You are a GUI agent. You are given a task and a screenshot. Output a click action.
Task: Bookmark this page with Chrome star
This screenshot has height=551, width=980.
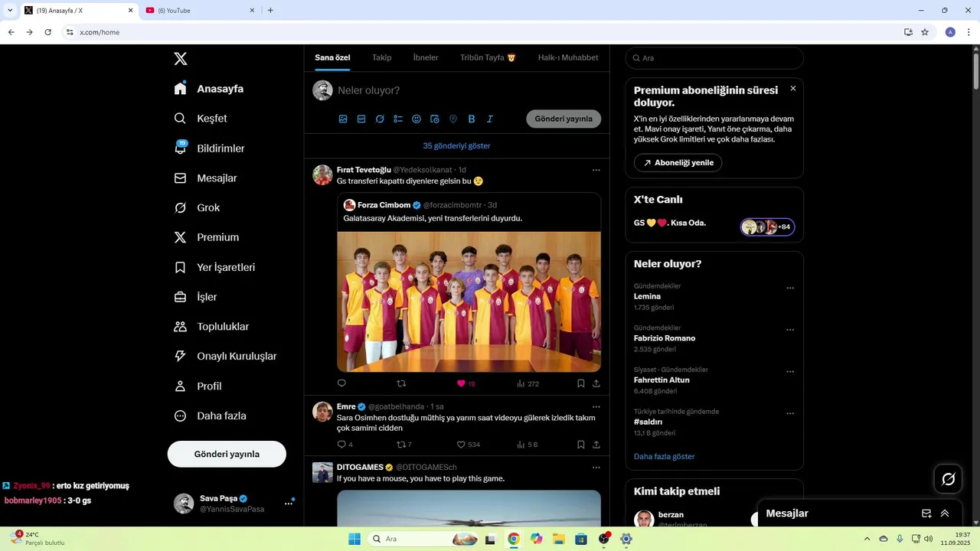pos(925,32)
